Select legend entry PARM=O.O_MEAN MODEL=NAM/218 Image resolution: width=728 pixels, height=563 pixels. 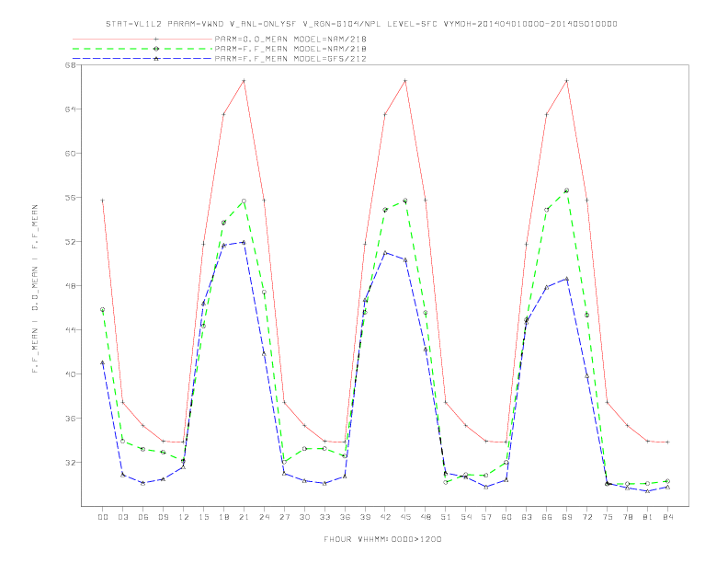[290, 39]
